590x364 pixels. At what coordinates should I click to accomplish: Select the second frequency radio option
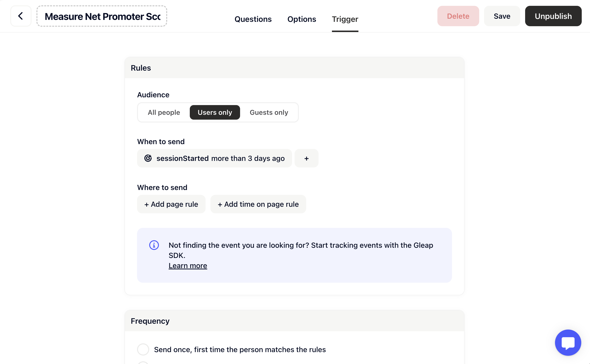click(x=143, y=363)
